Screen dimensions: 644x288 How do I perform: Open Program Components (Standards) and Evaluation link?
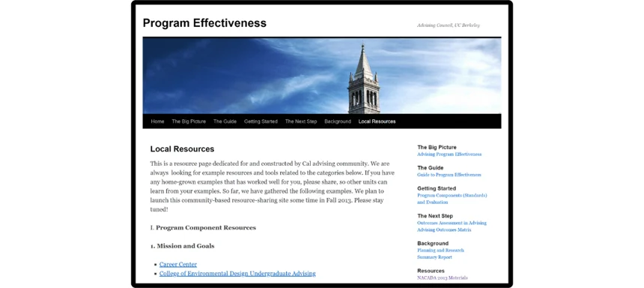(452, 199)
